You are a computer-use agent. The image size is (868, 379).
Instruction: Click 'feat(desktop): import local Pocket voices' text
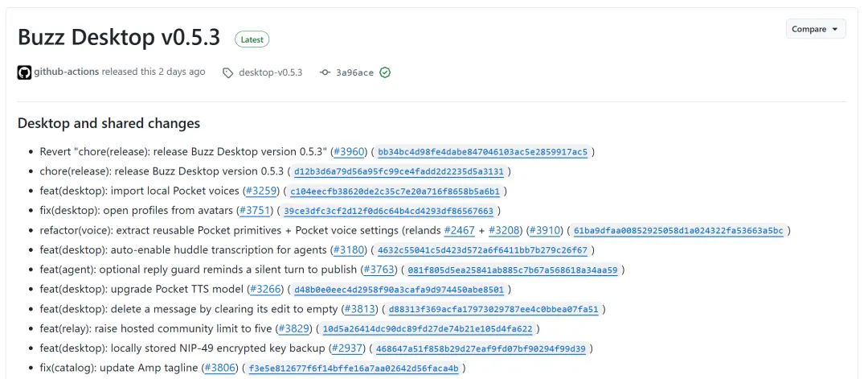point(140,191)
